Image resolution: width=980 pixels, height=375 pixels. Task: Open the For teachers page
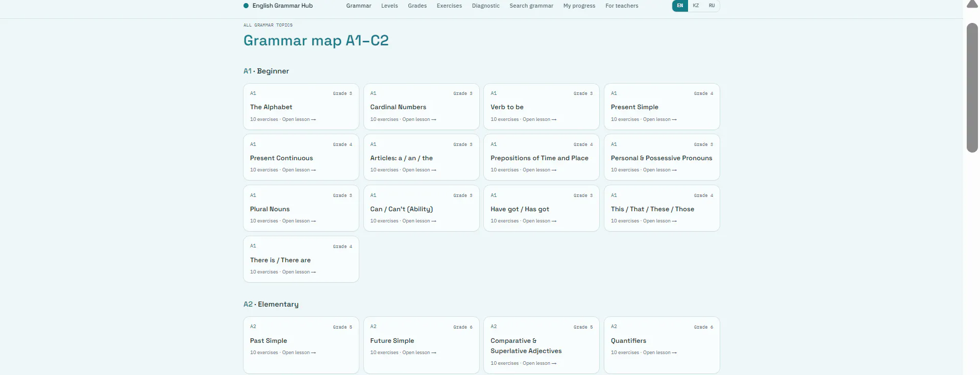(x=622, y=6)
